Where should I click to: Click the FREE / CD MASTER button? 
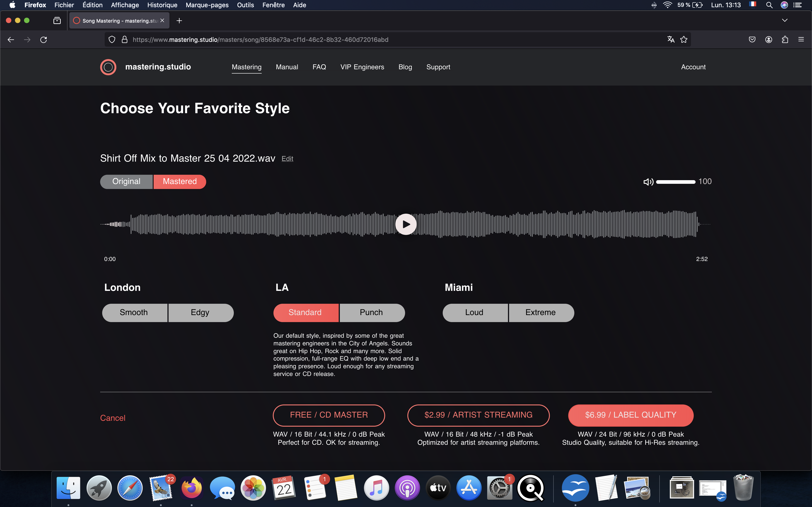click(x=329, y=415)
